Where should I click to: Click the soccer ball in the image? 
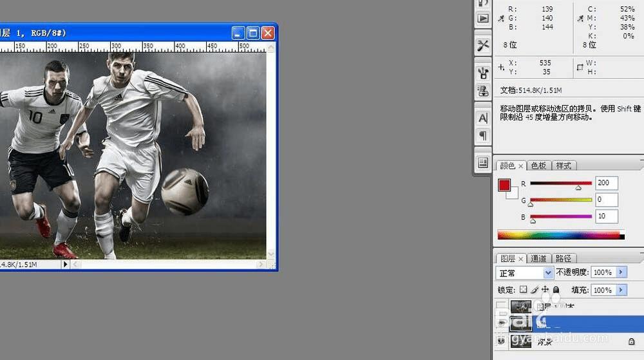coord(184,191)
